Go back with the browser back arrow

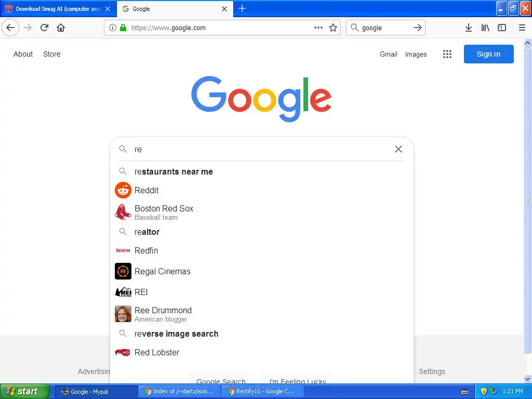pyautogui.click(x=10, y=28)
